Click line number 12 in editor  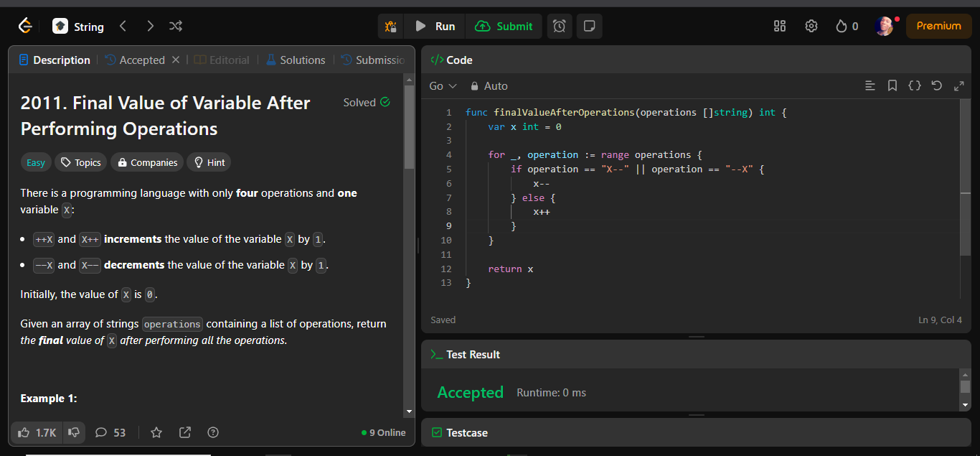[x=446, y=269]
